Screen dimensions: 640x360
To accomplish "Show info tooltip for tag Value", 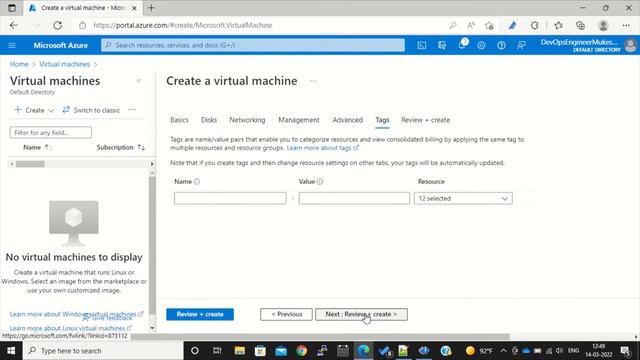I will click(x=320, y=182).
